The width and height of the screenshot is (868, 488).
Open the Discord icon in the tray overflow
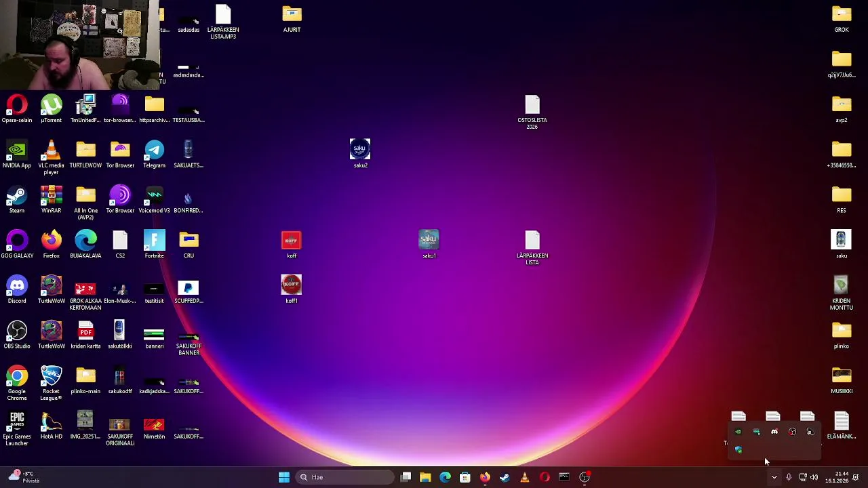[774, 432]
